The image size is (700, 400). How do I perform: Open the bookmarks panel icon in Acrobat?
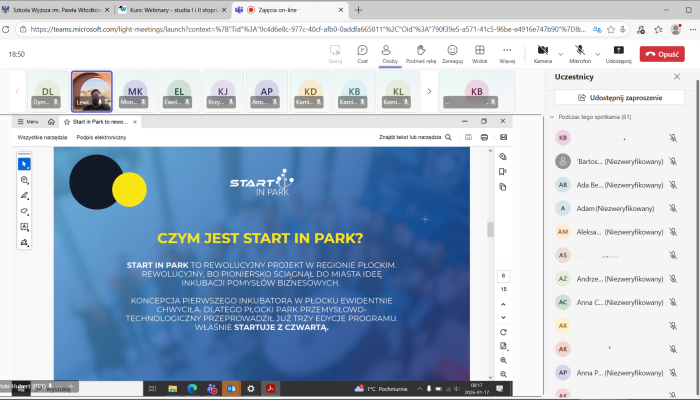(x=503, y=171)
